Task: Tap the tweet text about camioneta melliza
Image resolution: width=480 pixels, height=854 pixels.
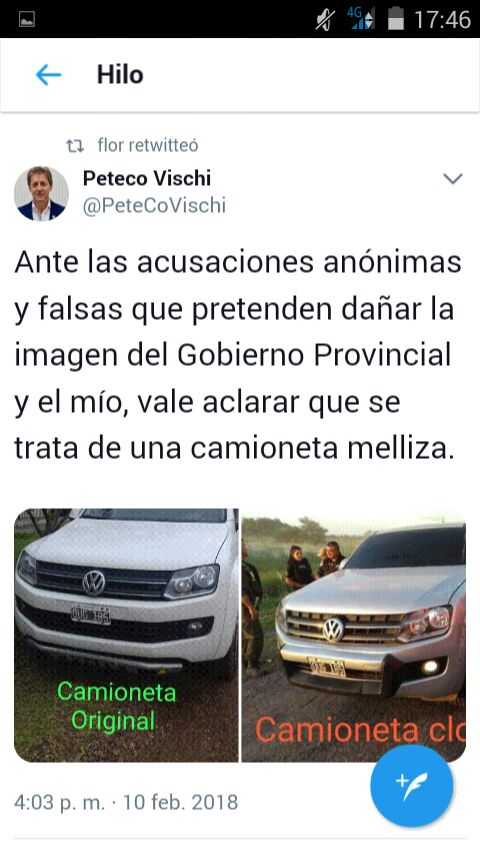Action: point(238,356)
